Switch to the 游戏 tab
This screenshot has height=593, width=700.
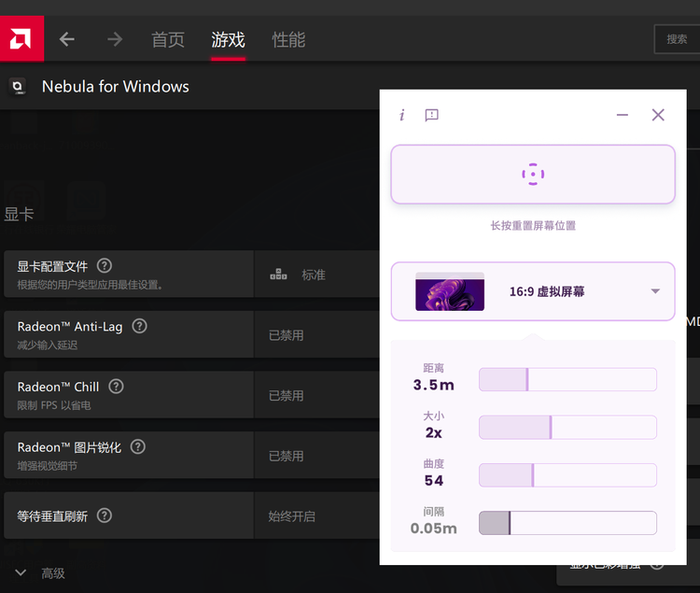(x=228, y=40)
